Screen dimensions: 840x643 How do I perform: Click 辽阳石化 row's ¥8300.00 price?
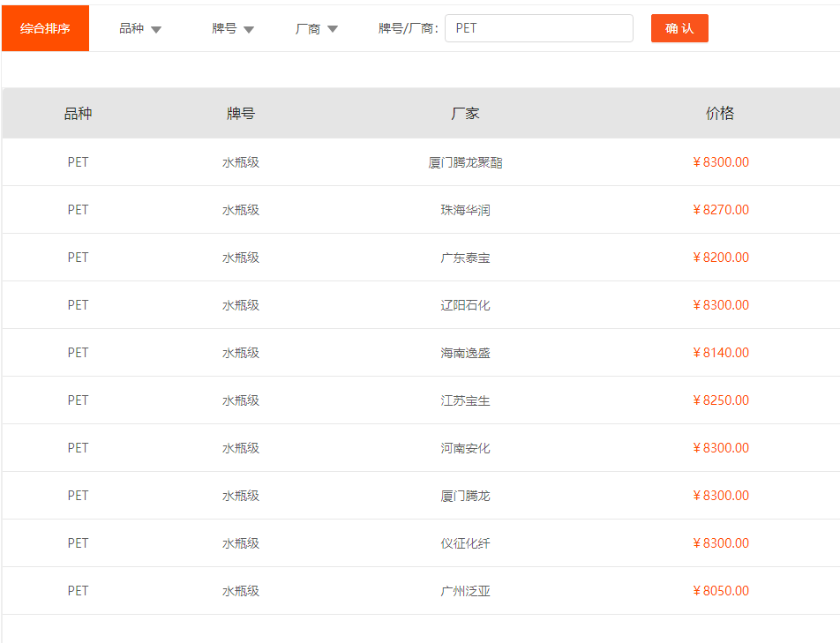pyautogui.click(x=721, y=305)
